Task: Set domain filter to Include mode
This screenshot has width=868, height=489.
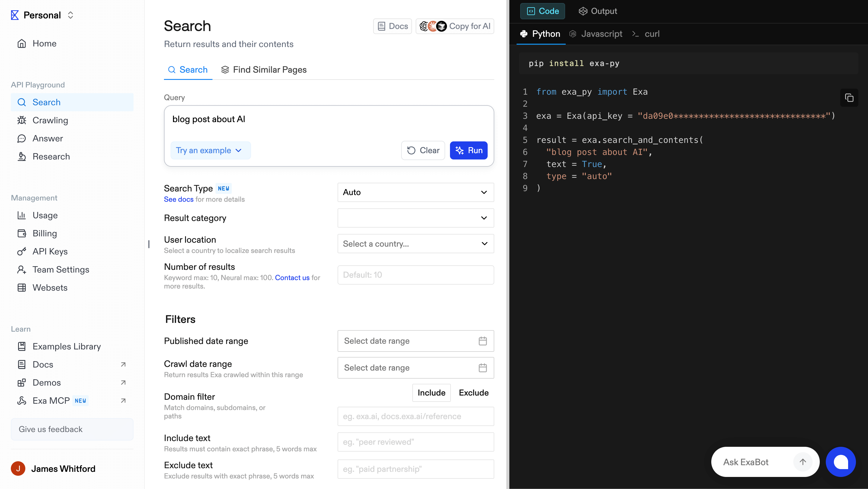Action: 431,392
